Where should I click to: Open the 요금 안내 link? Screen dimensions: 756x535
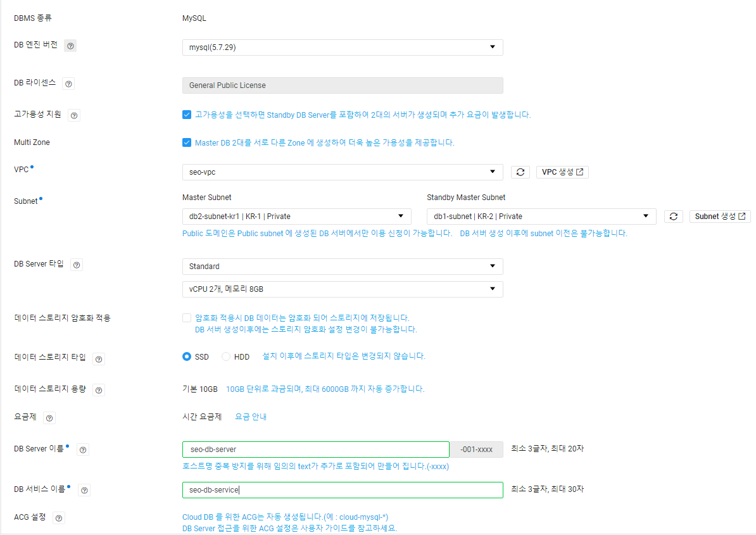(251, 417)
